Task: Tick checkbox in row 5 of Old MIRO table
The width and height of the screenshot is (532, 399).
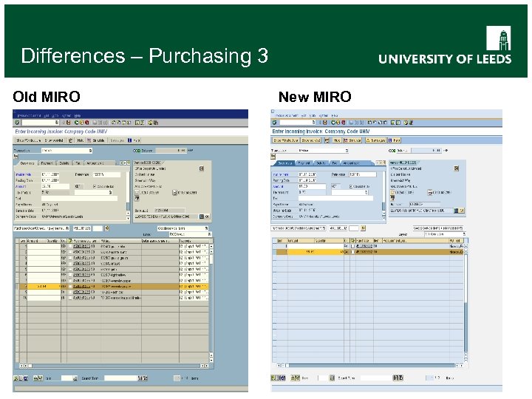Action: click(70, 270)
